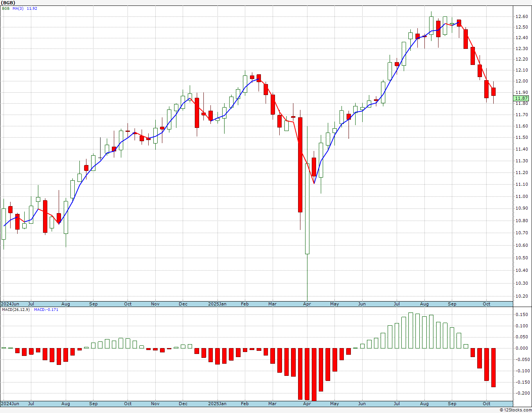This screenshot has width=532, height=413.
Task: Select the "MACD:-0.171" value label
Action: pos(46,309)
